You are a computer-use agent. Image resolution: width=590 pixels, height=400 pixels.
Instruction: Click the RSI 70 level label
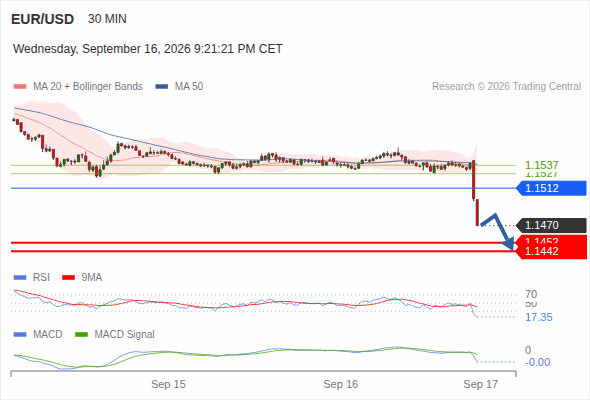pyautogui.click(x=531, y=294)
